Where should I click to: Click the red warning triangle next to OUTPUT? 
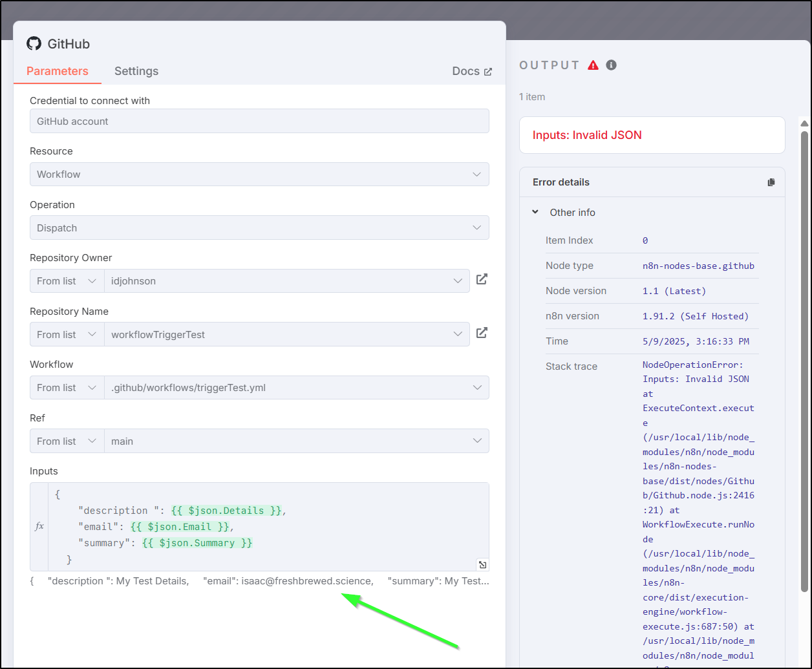(593, 65)
